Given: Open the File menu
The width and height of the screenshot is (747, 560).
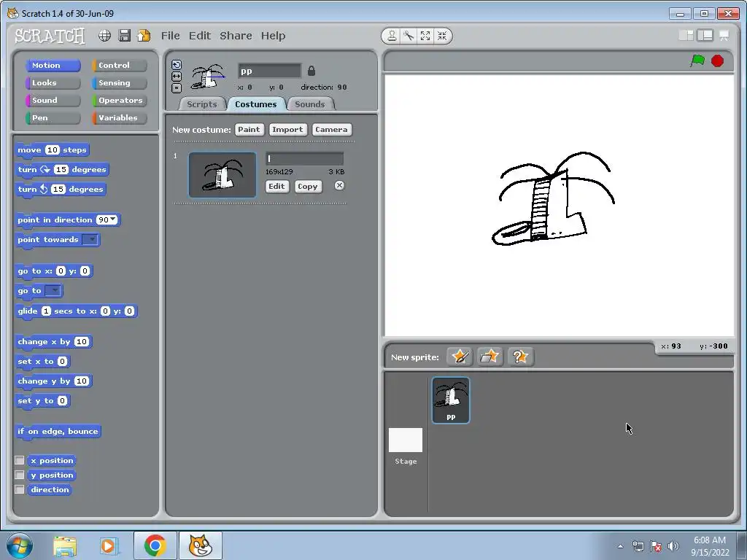Looking at the screenshot, I should (x=170, y=36).
